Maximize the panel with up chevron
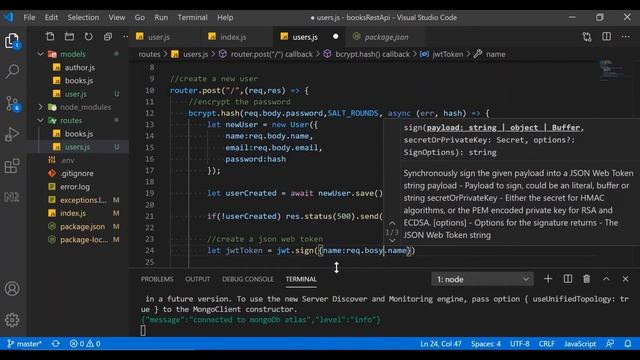The width and height of the screenshot is (640, 360). 606,279
